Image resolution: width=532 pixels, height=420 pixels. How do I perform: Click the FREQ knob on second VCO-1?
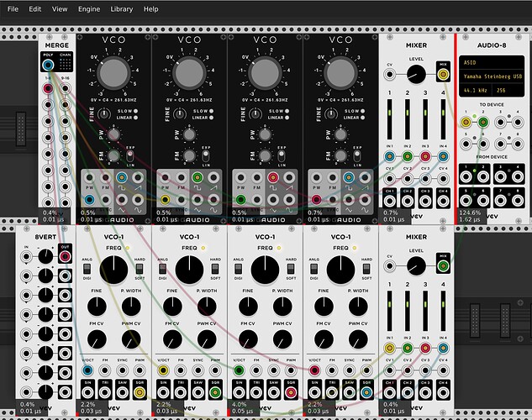189,270
